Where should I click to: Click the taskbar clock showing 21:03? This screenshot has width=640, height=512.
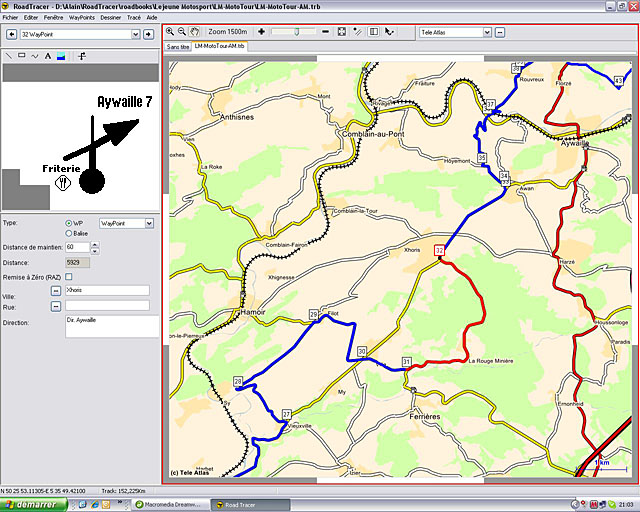pyautogui.click(x=626, y=505)
